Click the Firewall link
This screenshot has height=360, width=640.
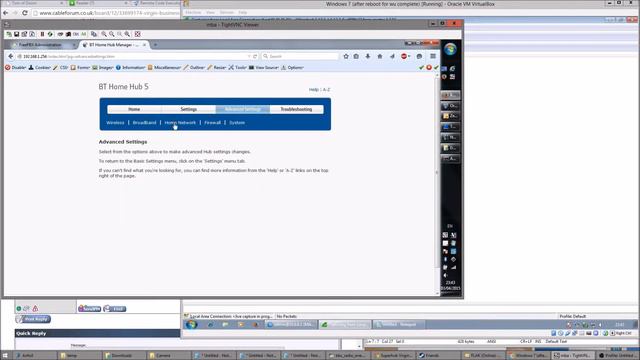click(213, 122)
